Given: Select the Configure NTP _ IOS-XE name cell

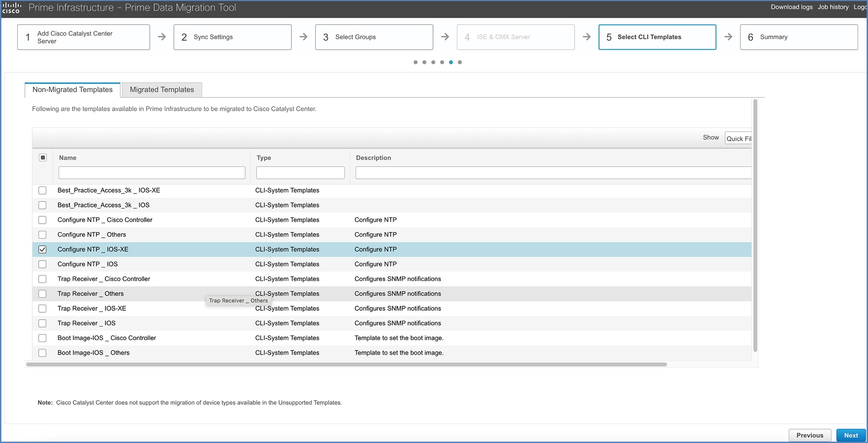Looking at the screenshot, I should pos(93,249).
